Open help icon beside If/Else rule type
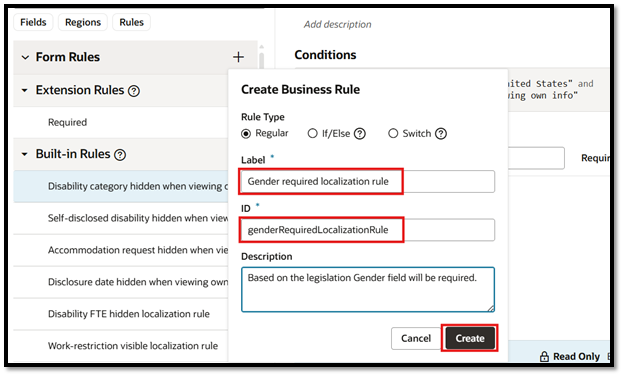This screenshot has height=374, width=622. 359,134
